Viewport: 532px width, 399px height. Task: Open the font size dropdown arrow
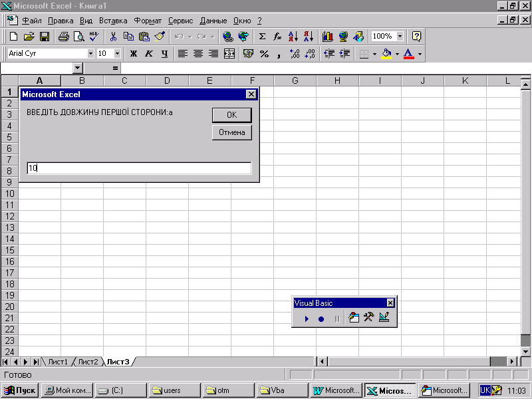[117, 54]
